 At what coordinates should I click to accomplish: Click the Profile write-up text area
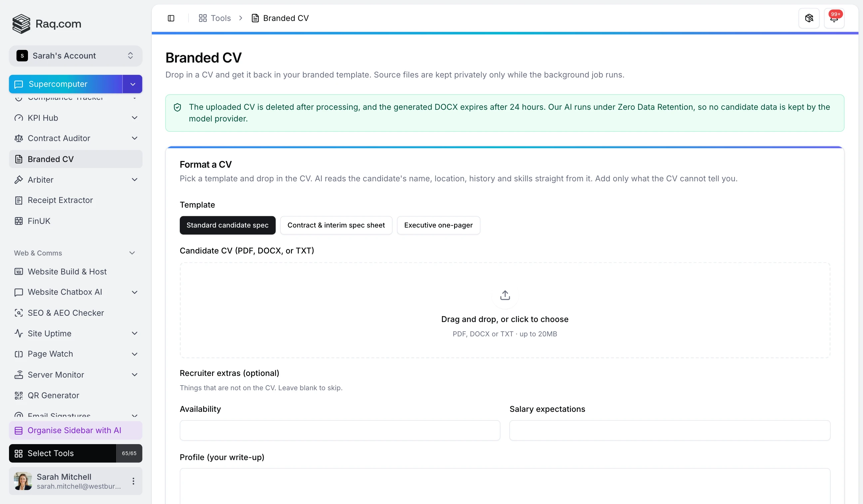point(505,486)
